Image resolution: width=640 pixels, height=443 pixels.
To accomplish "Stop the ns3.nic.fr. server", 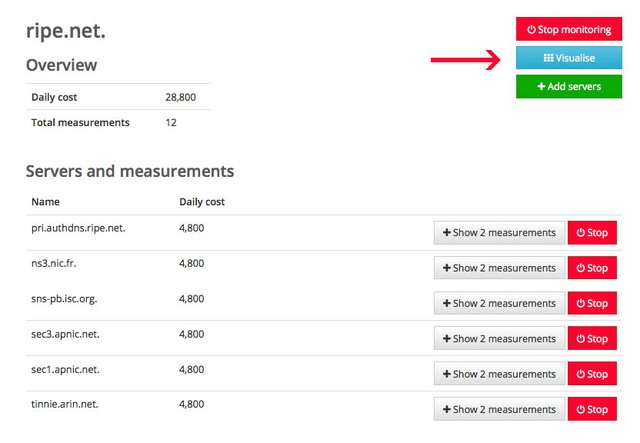I will 592,268.
